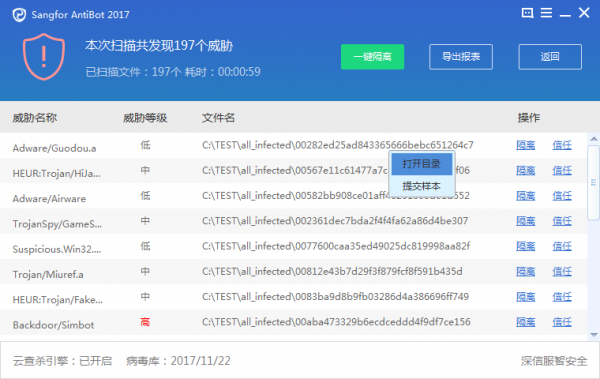600x379 pixels.
Task: Quarantine the TrojanSpy/GameS... threat
Action: point(525,221)
